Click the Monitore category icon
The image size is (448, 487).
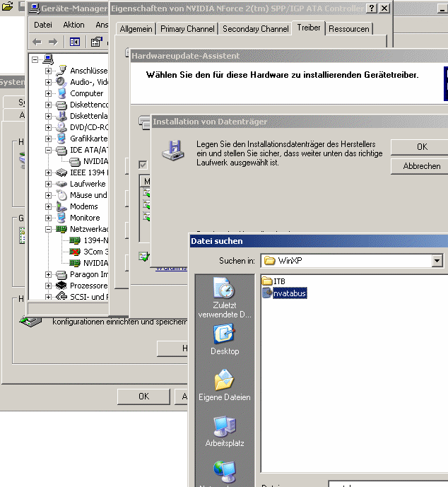[x=61, y=218]
